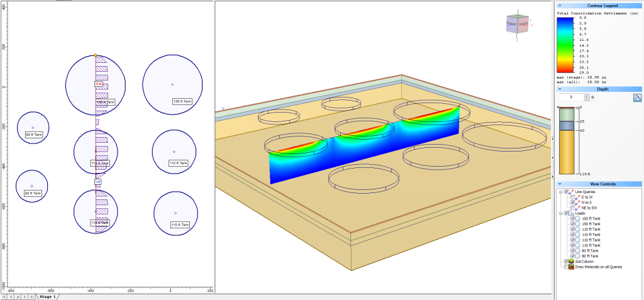Select the Stage 1 tab
This screenshot has height=300, width=644.
click(x=47, y=296)
